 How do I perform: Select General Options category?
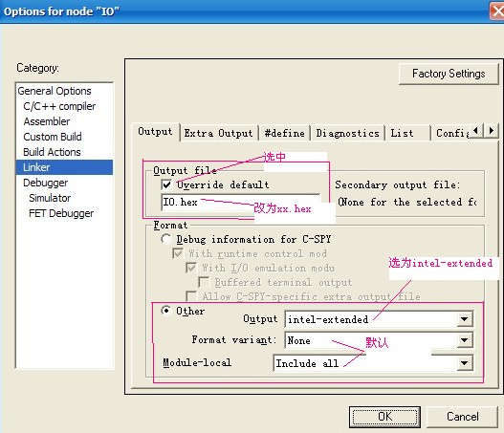click(55, 91)
